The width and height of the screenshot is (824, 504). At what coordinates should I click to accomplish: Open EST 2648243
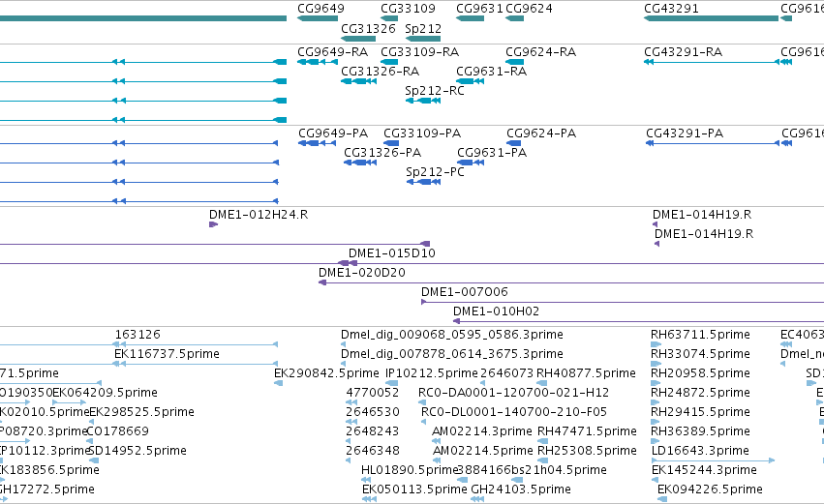372,432
